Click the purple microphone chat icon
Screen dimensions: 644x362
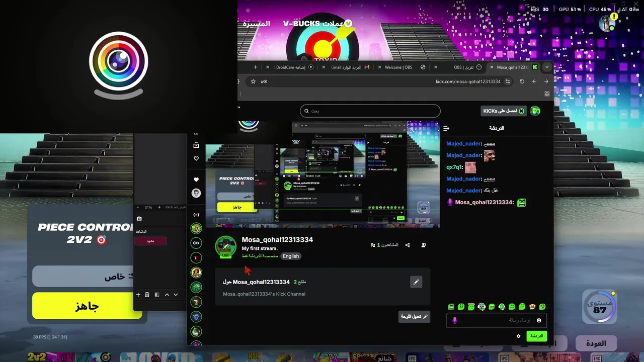[455, 320]
